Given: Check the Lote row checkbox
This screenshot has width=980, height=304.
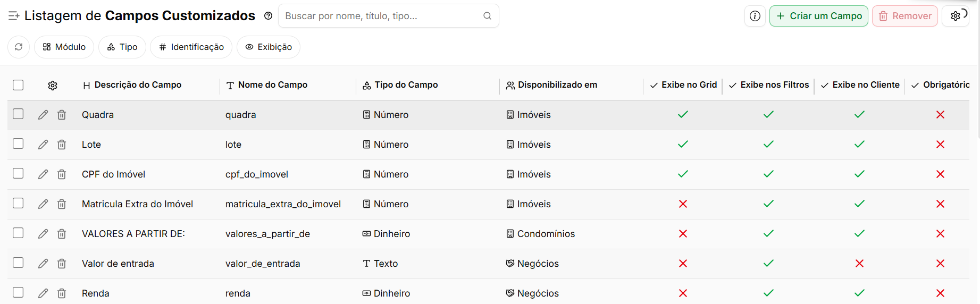Looking at the screenshot, I should tap(18, 143).
